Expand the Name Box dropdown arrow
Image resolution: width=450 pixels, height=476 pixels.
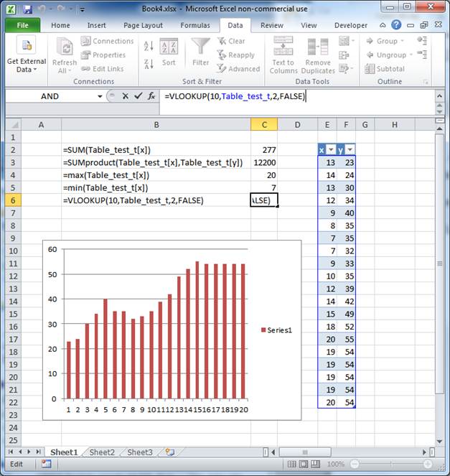100,96
